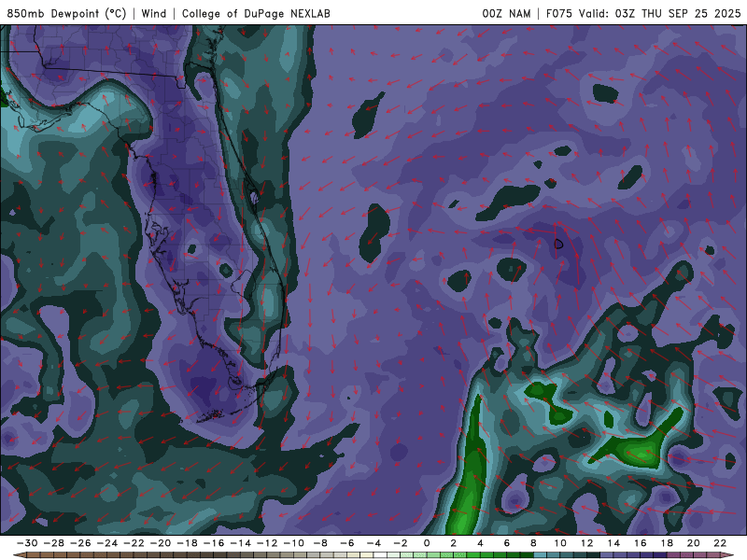
Task: Click the 22 legend value
Action: [720, 543]
